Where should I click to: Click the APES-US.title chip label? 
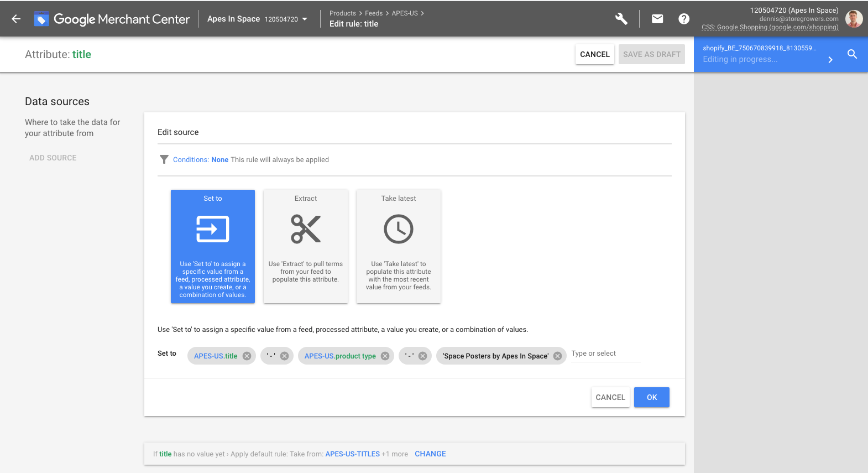tap(216, 356)
